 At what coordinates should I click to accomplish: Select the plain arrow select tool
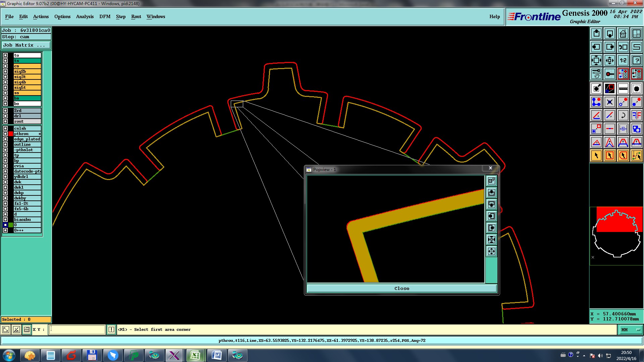coord(596,156)
